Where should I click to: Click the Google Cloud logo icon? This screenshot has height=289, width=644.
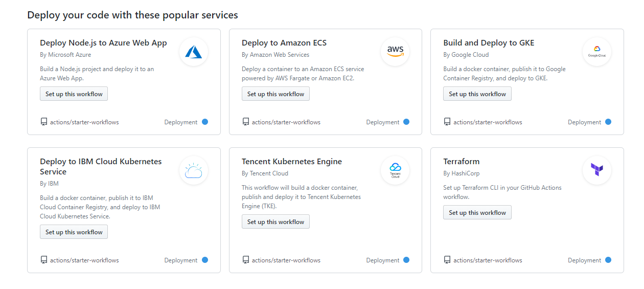[x=597, y=52]
